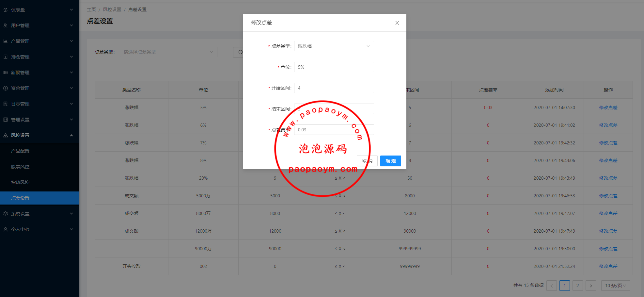This screenshot has width=644, height=297.
Task: Click the 管理设置 sidebar icon
Action: [x=6, y=120]
